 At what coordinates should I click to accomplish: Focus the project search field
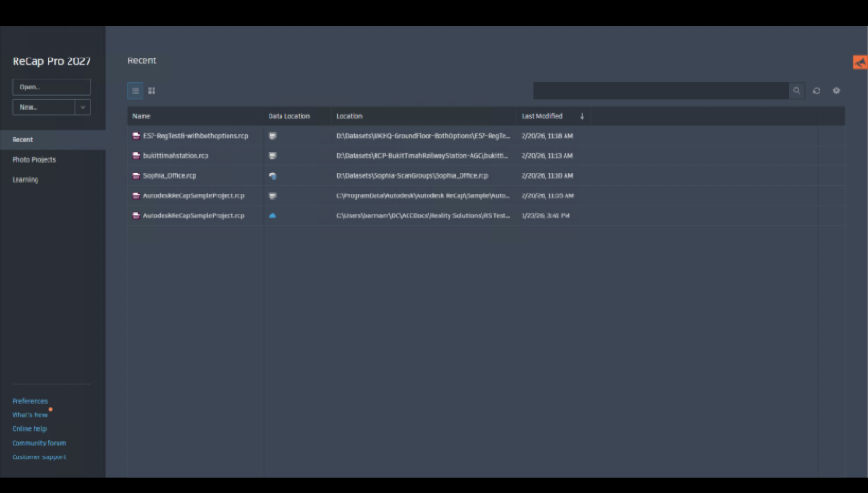[661, 90]
